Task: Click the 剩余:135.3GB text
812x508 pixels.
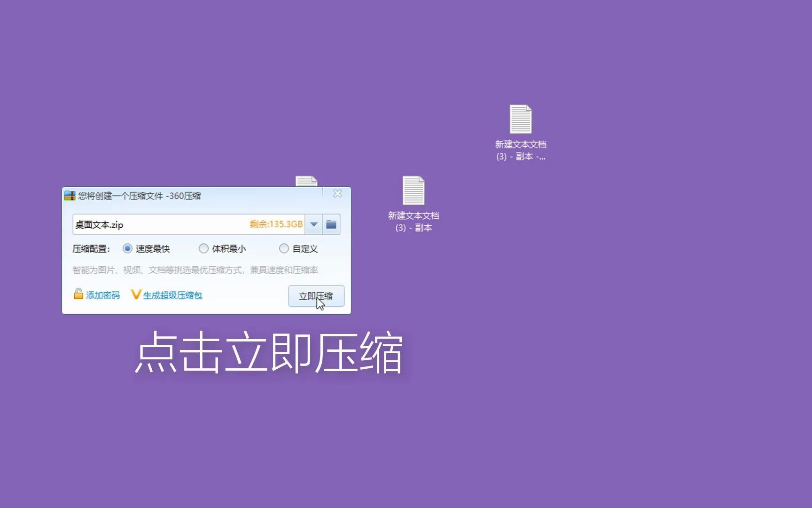Action: click(x=276, y=224)
